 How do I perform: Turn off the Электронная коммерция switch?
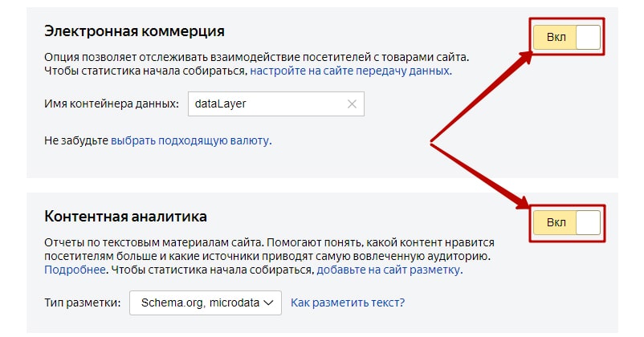pyautogui.click(x=567, y=38)
